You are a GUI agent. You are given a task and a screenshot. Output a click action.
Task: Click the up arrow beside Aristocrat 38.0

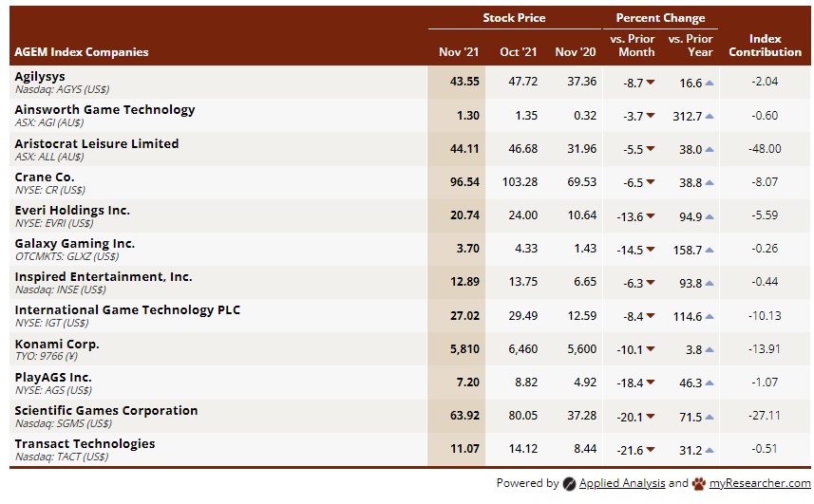(x=710, y=149)
